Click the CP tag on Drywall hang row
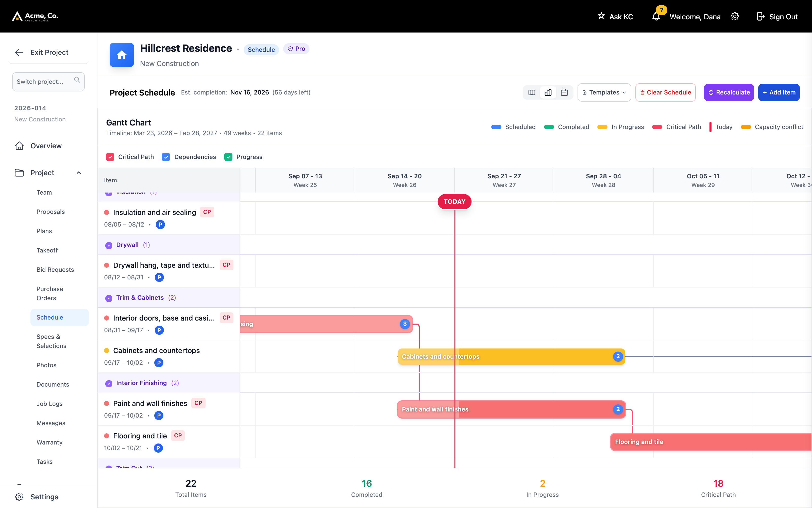 pyautogui.click(x=227, y=265)
